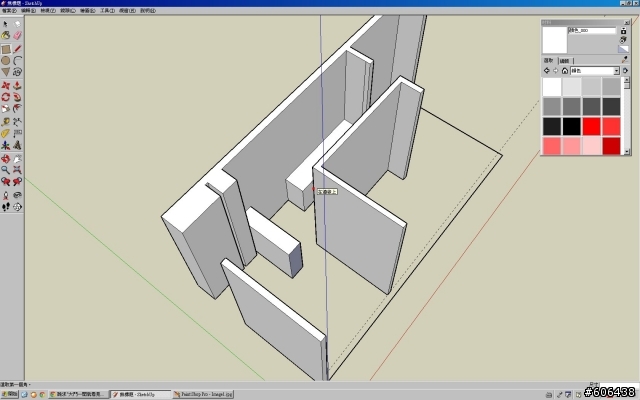The width and height of the screenshot is (640, 400).
Task: Activate the Offset tool
Action: click(x=17, y=109)
